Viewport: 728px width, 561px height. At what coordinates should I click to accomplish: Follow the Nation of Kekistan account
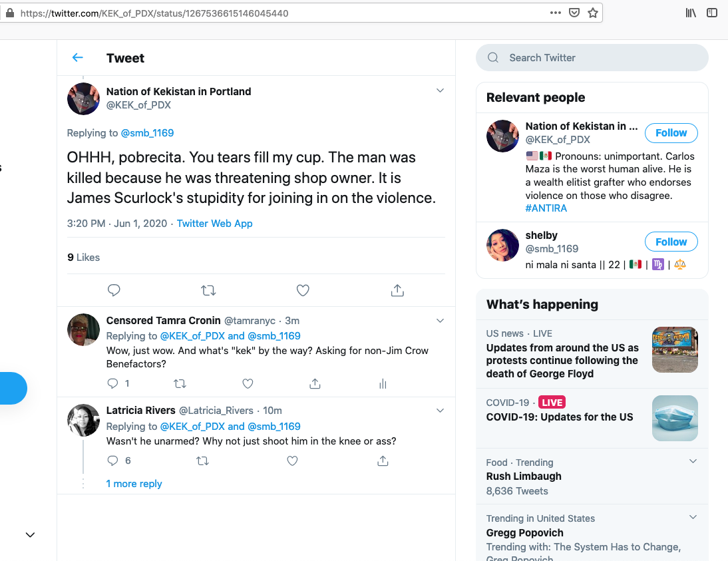point(671,133)
